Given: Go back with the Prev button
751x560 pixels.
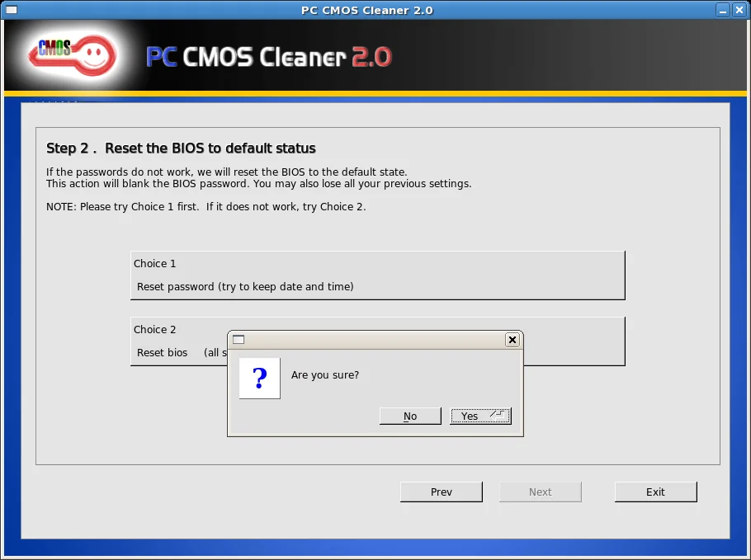Looking at the screenshot, I should point(442,492).
